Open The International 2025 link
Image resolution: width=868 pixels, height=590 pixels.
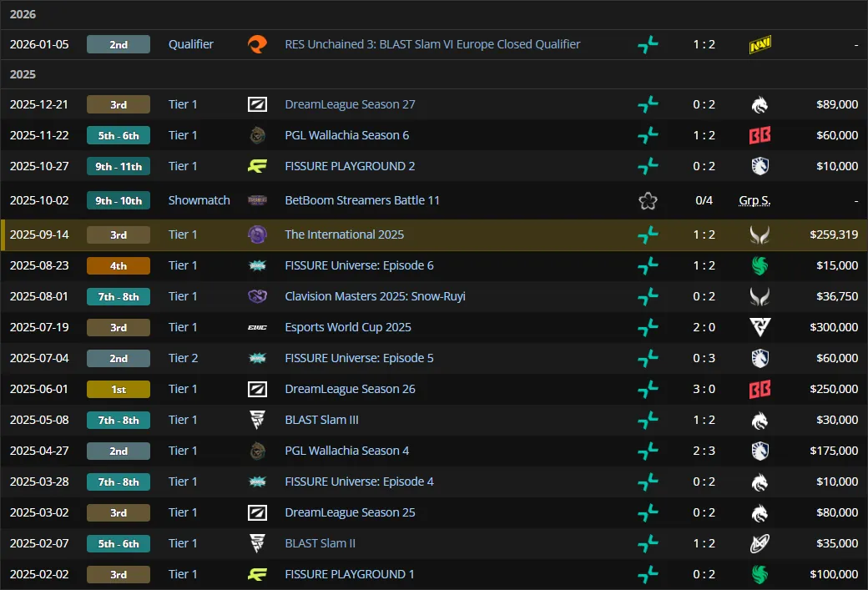[345, 234]
